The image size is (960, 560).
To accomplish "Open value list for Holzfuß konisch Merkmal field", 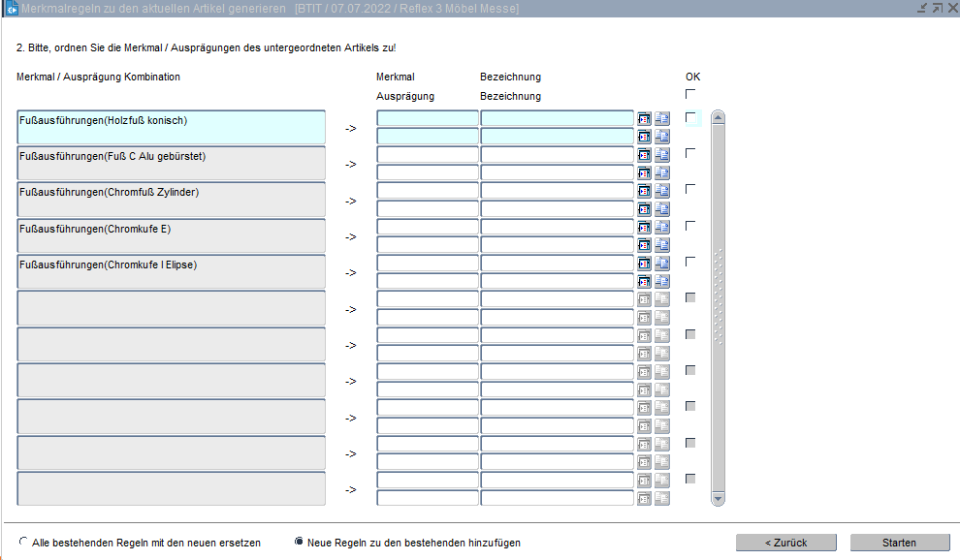I will (x=644, y=118).
